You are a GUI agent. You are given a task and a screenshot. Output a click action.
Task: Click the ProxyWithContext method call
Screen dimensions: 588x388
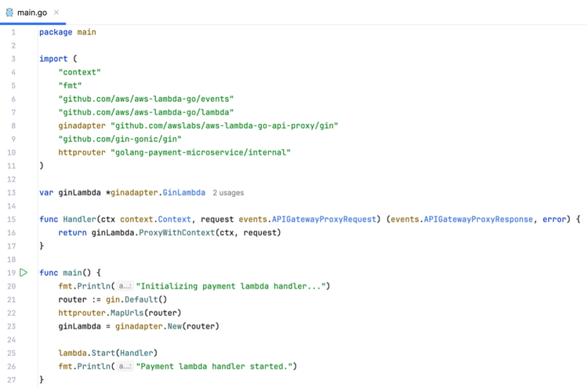pos(176,233)
